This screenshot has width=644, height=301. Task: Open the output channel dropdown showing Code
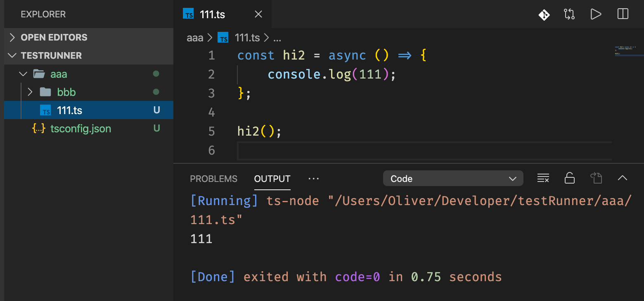453,178
